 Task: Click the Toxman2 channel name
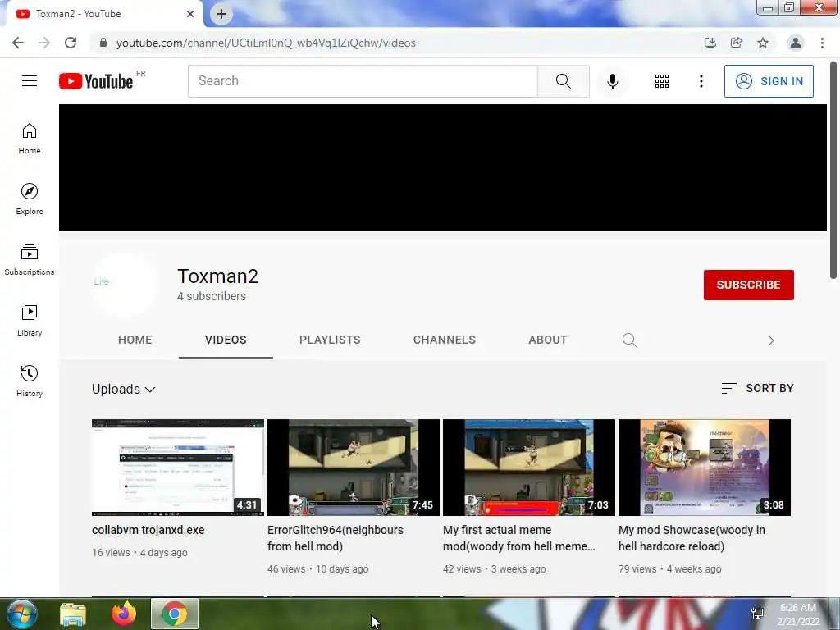coord(217,276)
